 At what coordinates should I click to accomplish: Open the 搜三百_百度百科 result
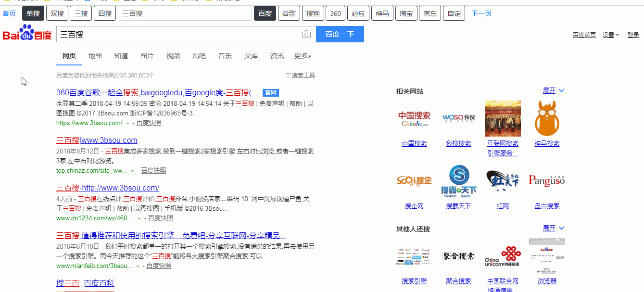[85, 283]
